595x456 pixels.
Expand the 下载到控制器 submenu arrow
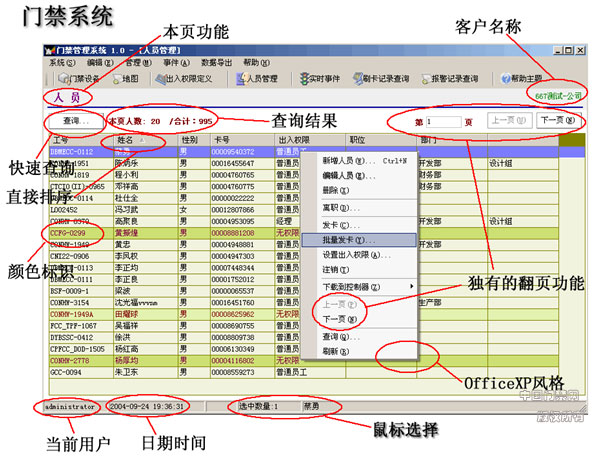tap(412, 286)
